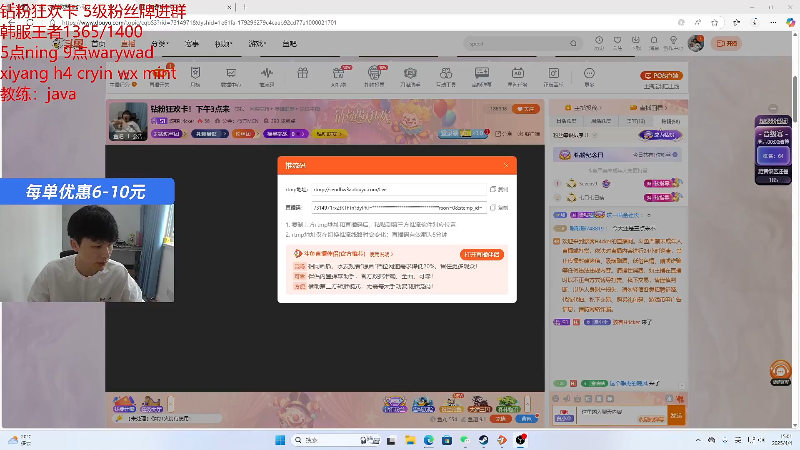The width and height of the screenshot is (800, 450).
Task: Open File Explorer on the taskbar
Action: (x=410, y=440)
